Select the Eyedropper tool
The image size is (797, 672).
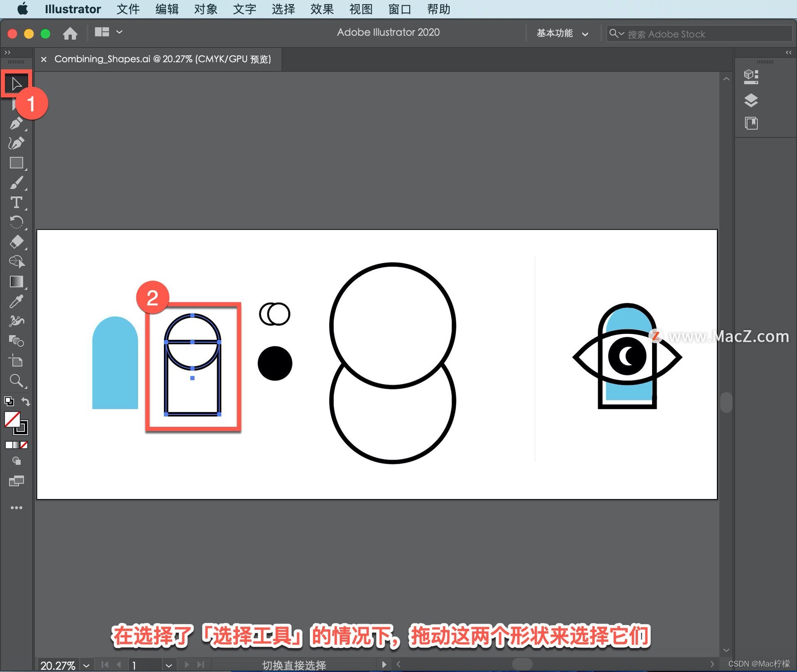[16, 302]
